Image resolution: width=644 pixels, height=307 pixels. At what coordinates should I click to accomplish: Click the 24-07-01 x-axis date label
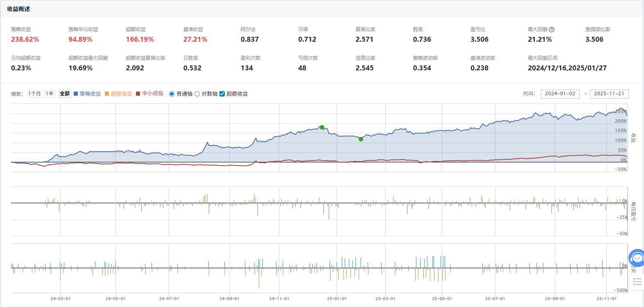[169, 298]
